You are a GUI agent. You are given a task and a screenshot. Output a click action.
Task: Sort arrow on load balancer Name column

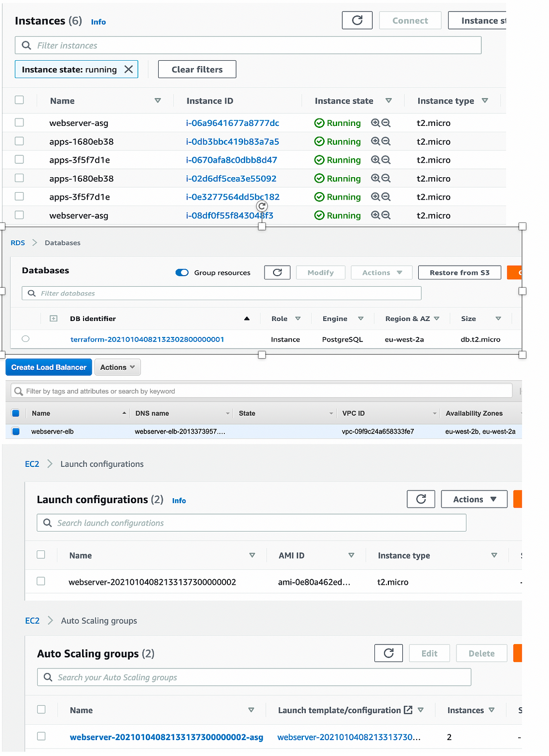pyautogui.click(x=124, y=413)
